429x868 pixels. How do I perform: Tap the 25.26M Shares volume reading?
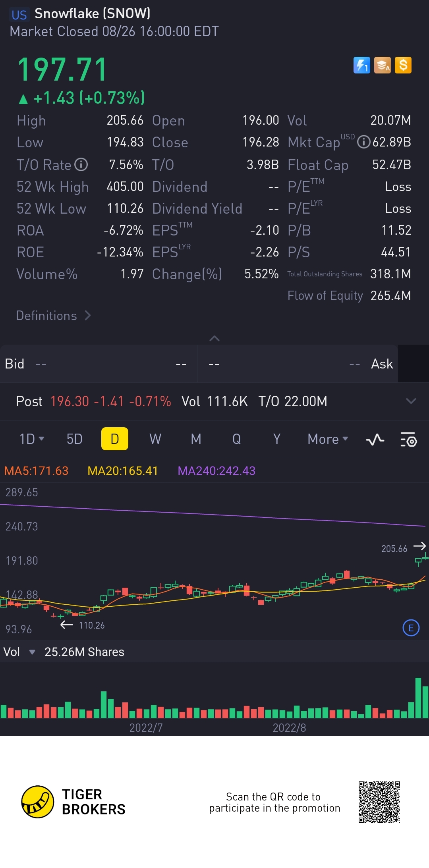(84, 652)
